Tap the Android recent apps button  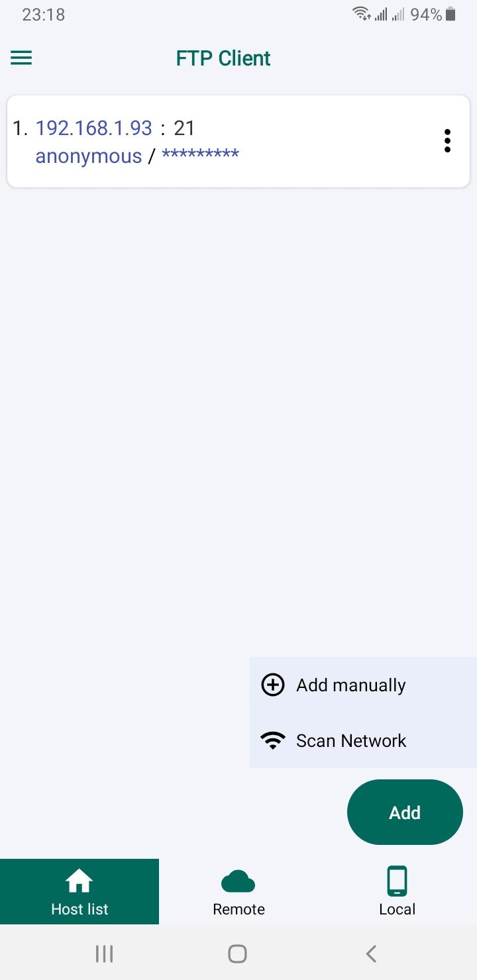[105, 954]
